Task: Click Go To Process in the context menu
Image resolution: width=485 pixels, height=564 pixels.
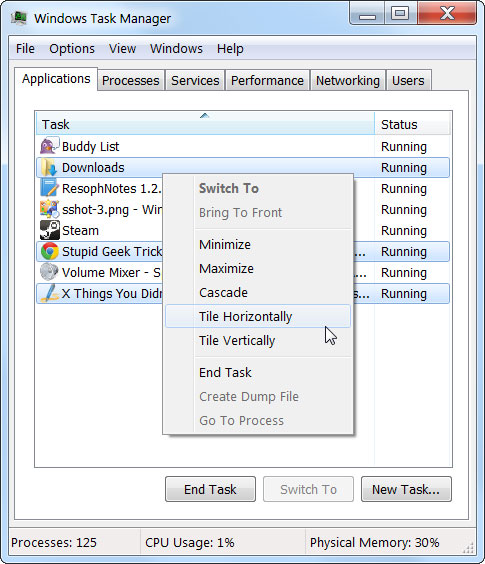Action: tap(258, 420)
